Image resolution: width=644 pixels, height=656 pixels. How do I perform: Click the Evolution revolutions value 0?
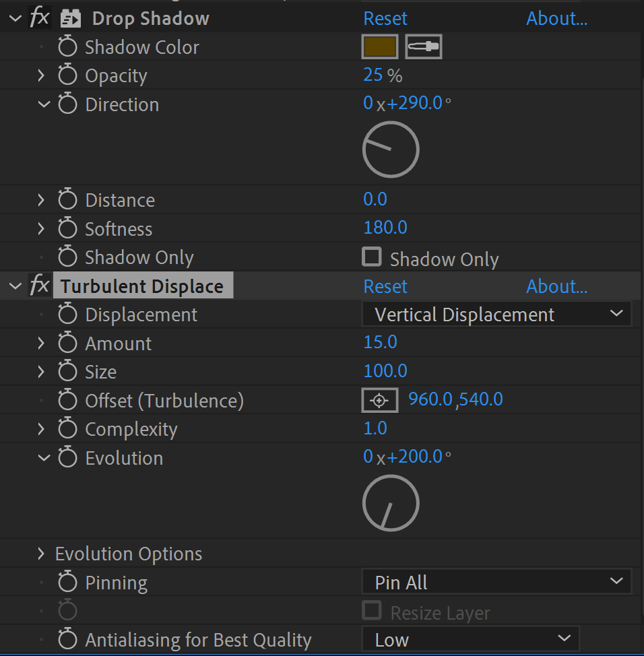pyautogui.click(x=368, y=457)
